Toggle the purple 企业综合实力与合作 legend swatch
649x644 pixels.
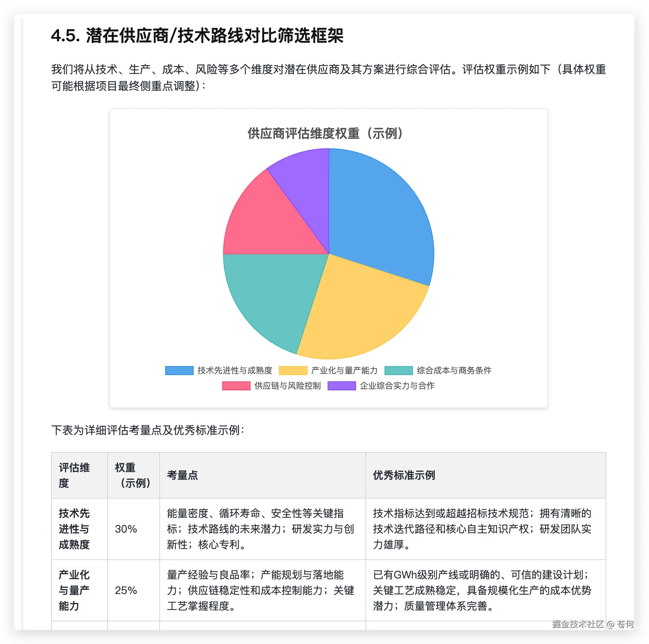click(342, 386)
